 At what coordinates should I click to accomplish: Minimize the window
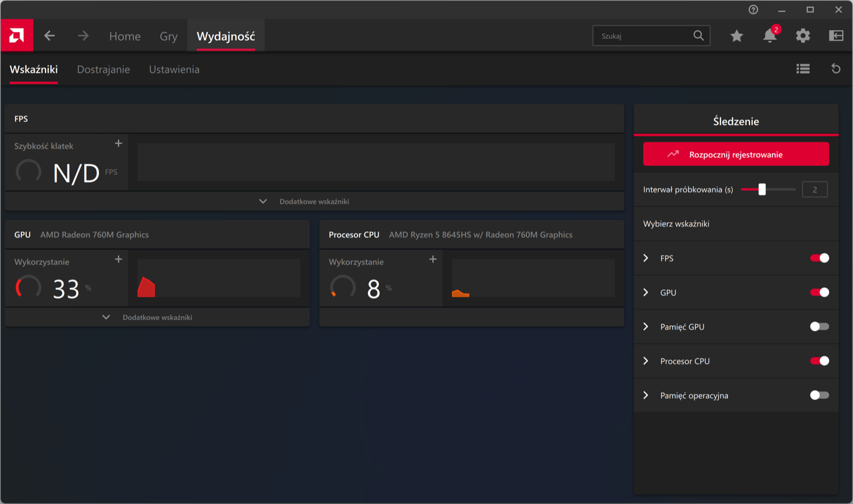tap(782, 10)
